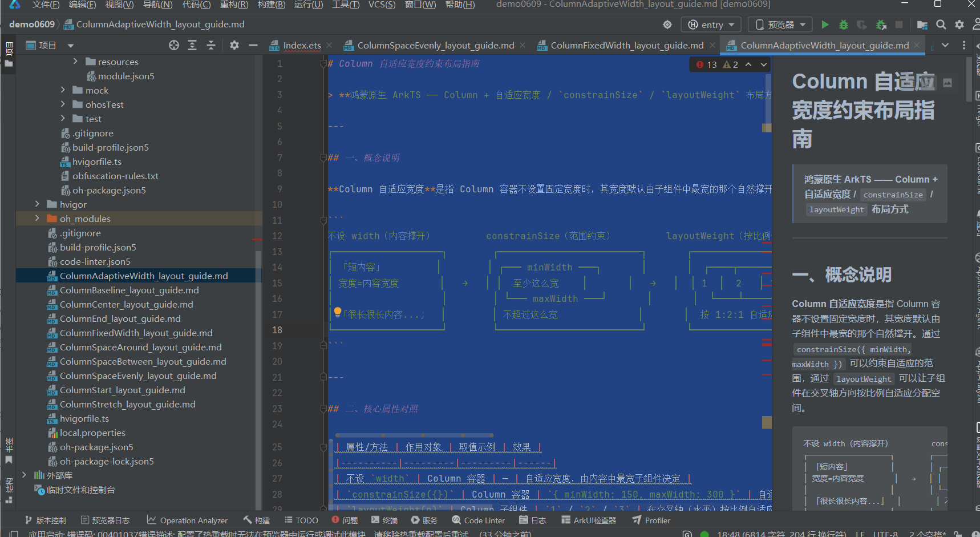The image size is (980, 537).
Task: Open the Problems (问题) tool window
Action: coord(345,520)
